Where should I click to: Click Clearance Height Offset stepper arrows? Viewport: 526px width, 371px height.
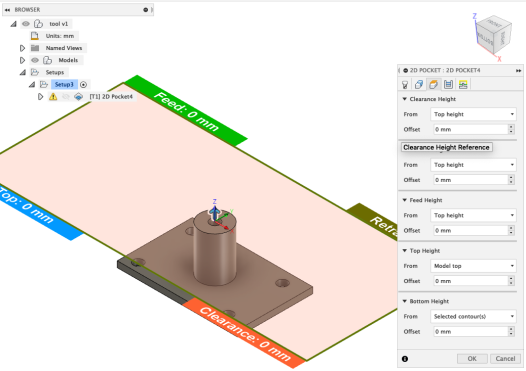click(x=511, y=129)
